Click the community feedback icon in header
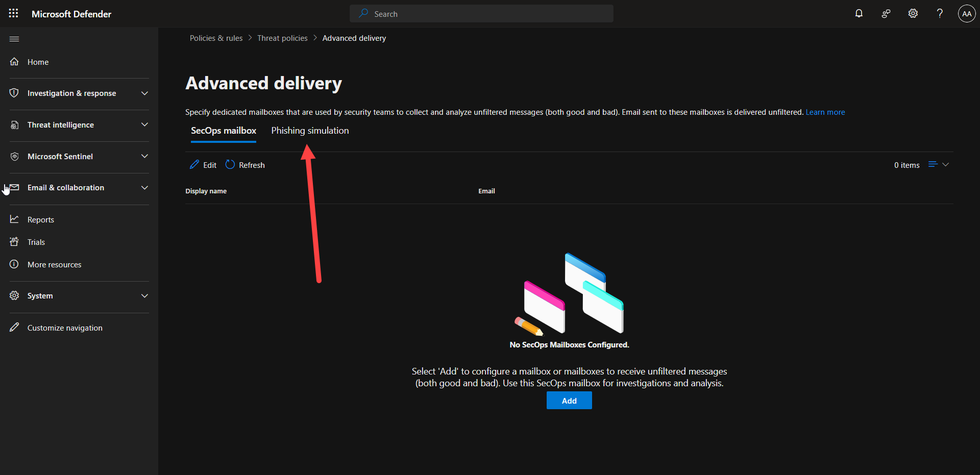Viewport: 980px width, 475px height. coord(886,14)
